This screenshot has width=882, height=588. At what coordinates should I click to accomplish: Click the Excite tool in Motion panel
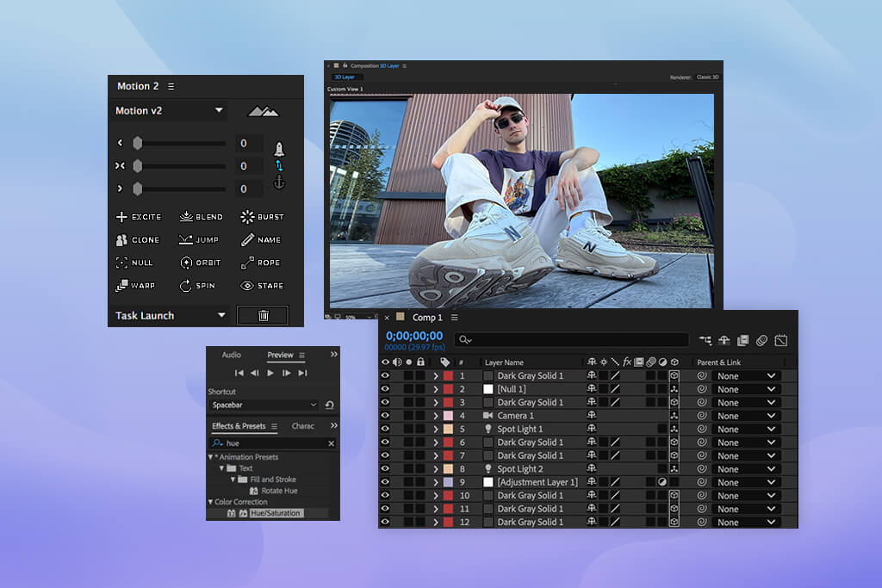139,216
